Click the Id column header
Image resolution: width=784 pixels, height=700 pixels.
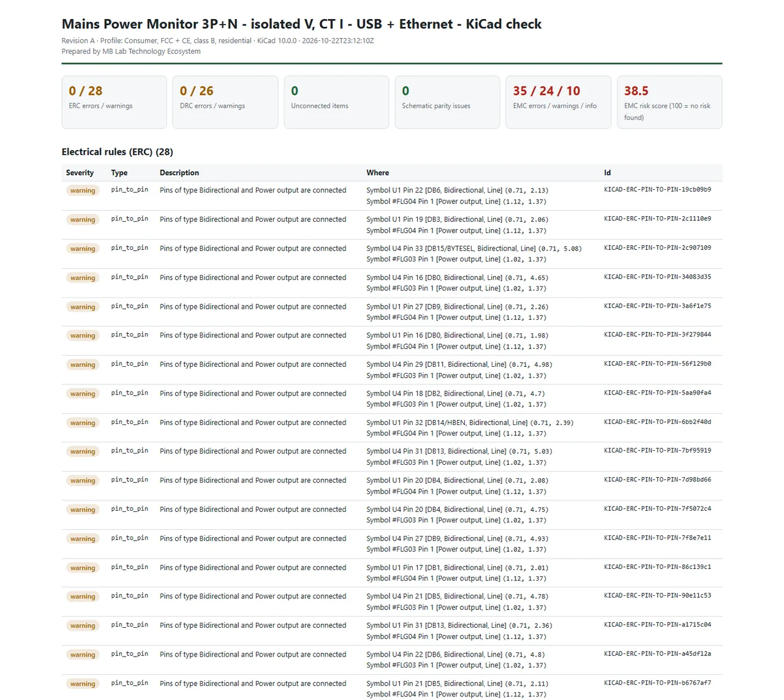(608, 173)
